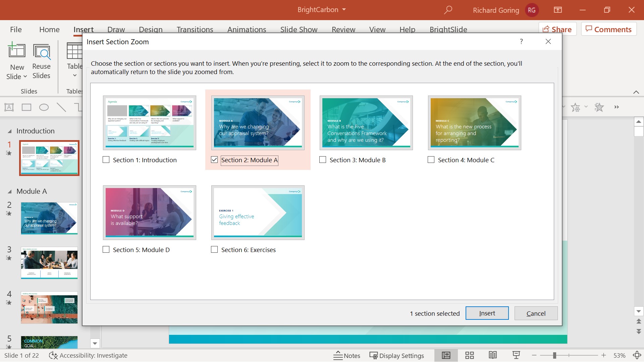Screen dimensions: 644x362
Task: Select Section 2: Module A thumbnail
Action: [x=258, y=123]
